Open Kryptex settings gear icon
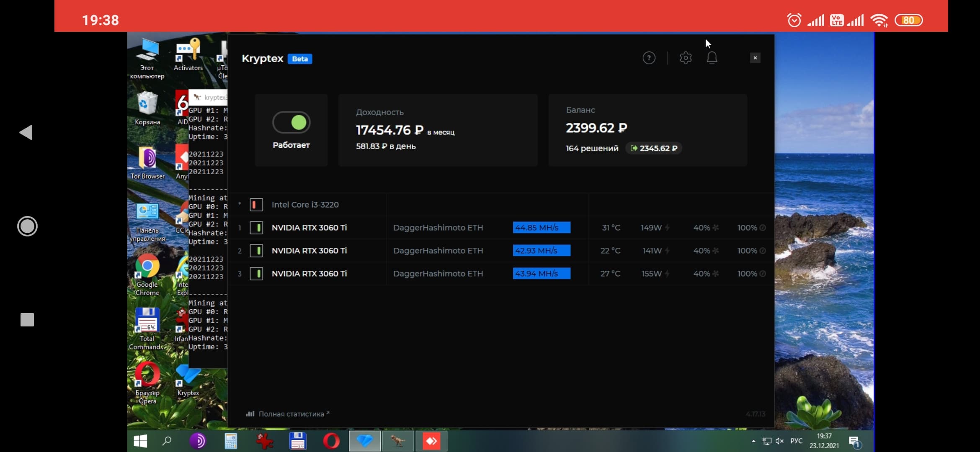 pyautogui.click(x=686, y=58)
